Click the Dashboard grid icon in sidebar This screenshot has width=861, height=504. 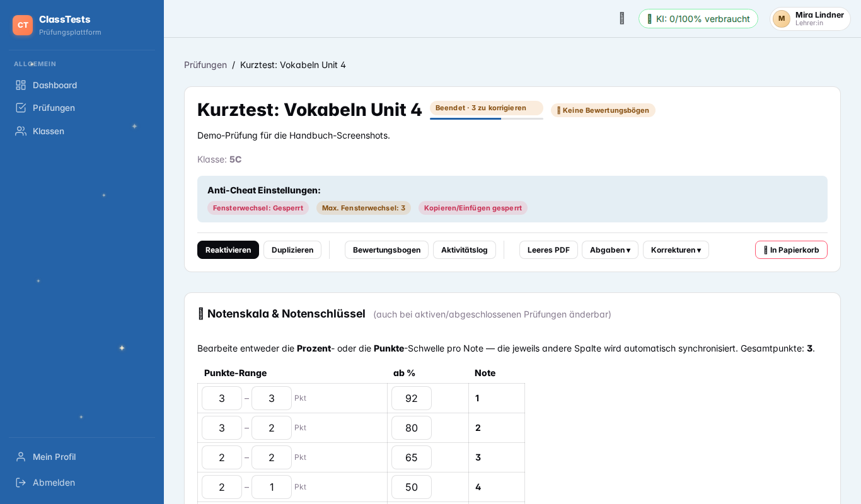[x=21, y=85]
